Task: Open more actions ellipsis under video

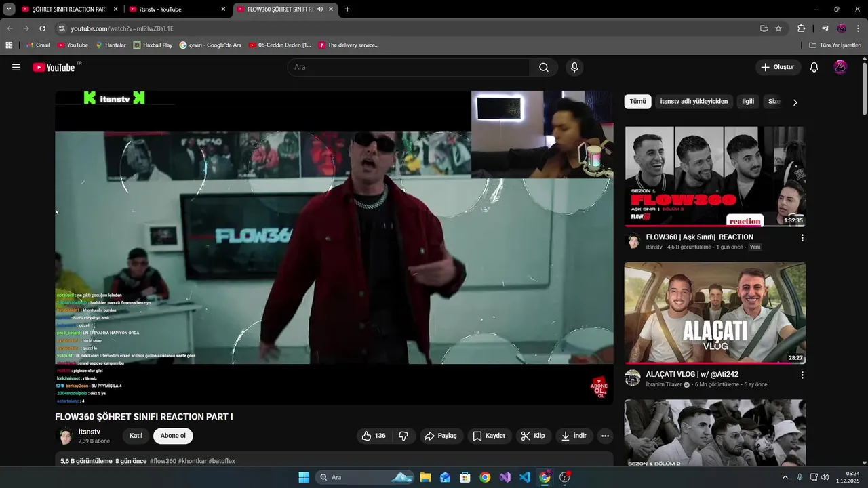Action: point(606,436)
